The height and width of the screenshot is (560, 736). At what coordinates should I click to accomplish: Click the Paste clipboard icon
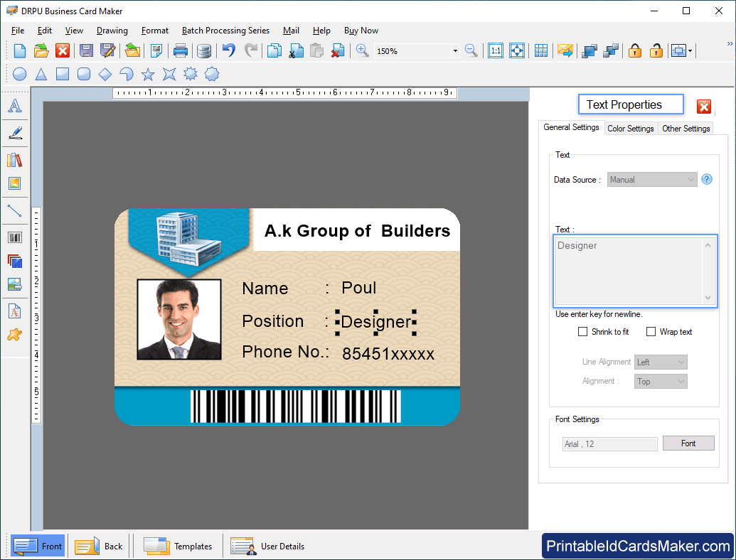tap(317, 50)
